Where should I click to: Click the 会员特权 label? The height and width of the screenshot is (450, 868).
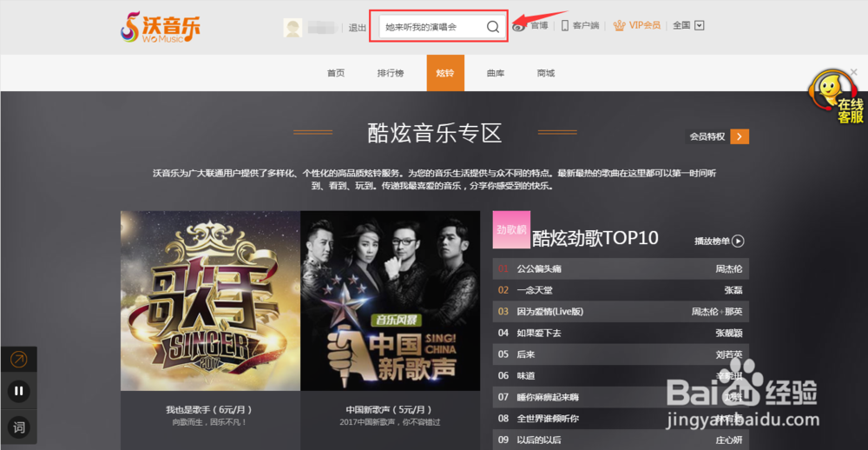707,136
